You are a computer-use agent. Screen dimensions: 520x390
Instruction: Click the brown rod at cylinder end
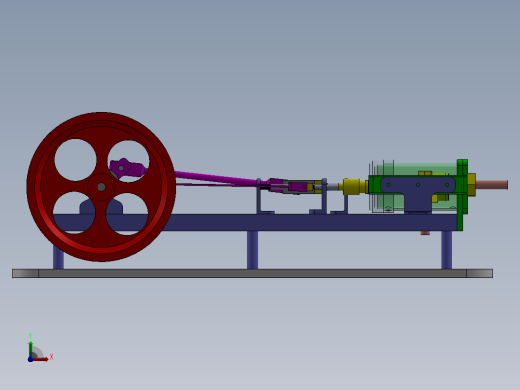(492, 185)
